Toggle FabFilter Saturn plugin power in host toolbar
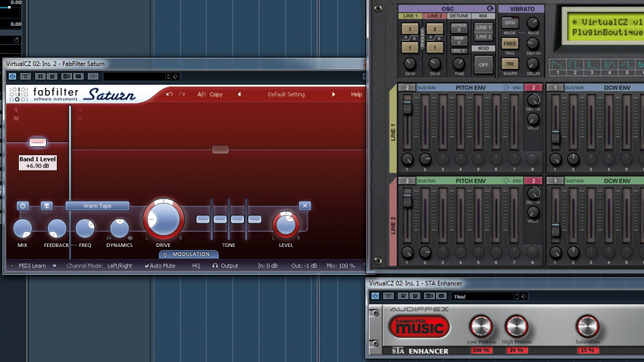The image size is (644, 362). pos(12,76)
